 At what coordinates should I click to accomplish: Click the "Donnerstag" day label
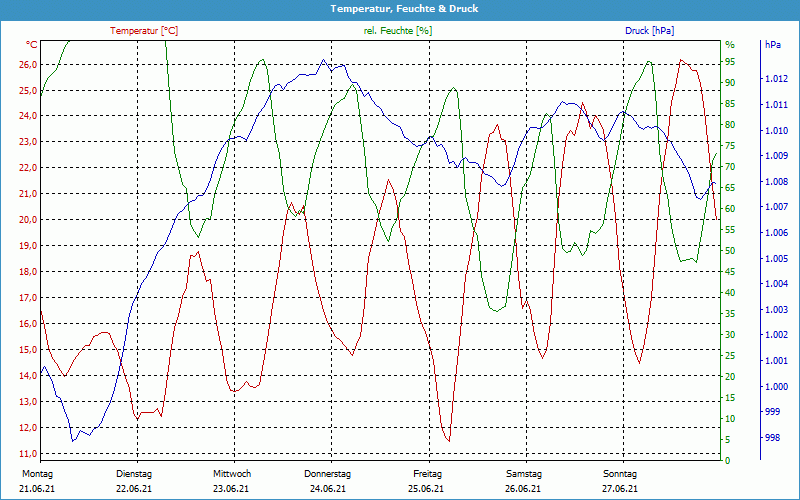(328, 474)
